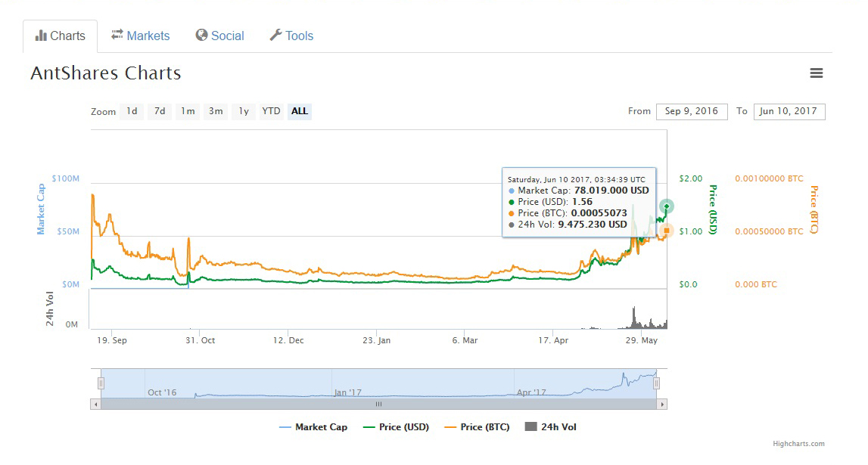Click the navigator scrollbar right arrow
This screenshot has width=868, height=465.
pyautogui.click(x=662, y=405)
